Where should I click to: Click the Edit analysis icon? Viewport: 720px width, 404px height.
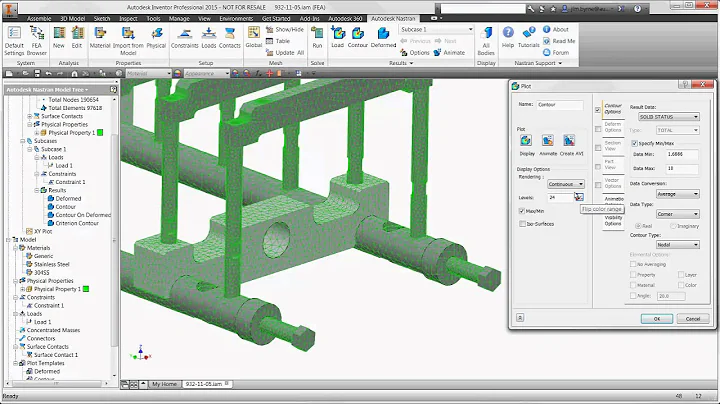click(77, 38)
